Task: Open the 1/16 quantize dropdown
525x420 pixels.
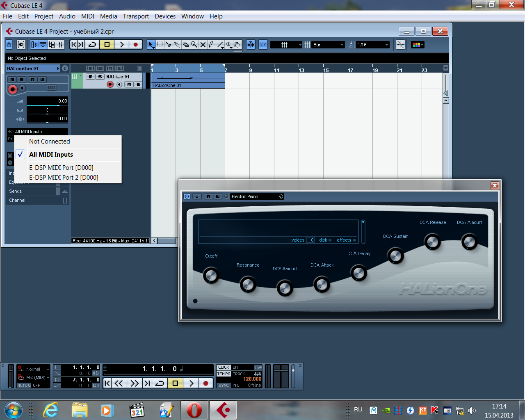Action: (x=372, y=45)
